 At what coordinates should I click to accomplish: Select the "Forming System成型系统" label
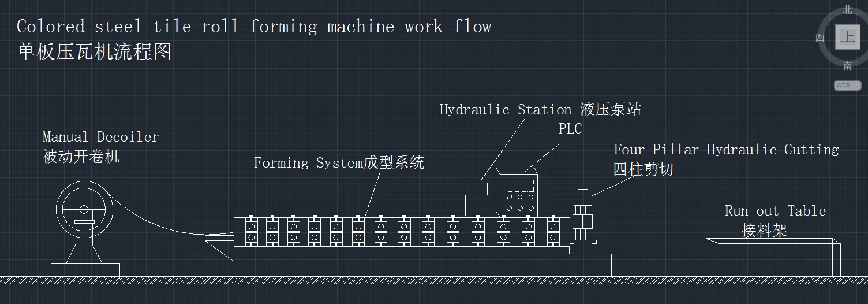[339, 163]
